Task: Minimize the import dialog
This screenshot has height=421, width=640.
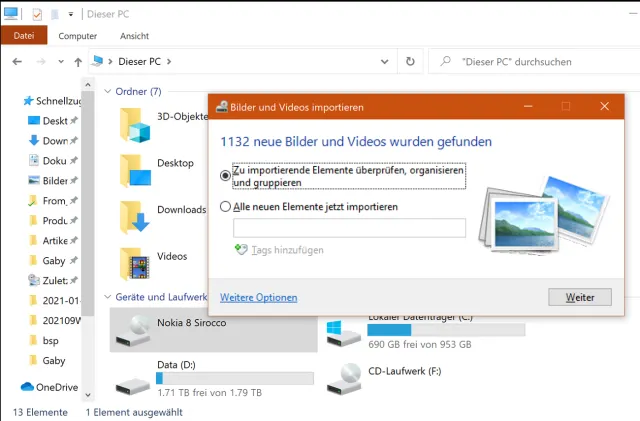Action: tap(528, 107)
